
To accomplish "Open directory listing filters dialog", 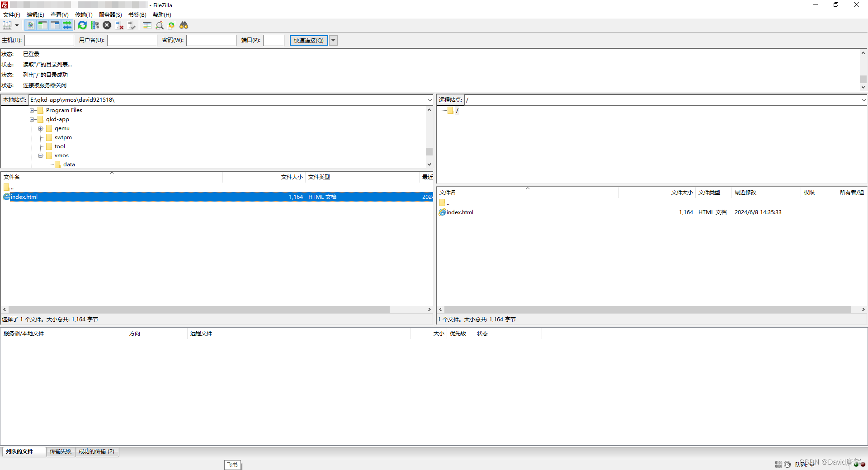I will click(x=147, y=25).
